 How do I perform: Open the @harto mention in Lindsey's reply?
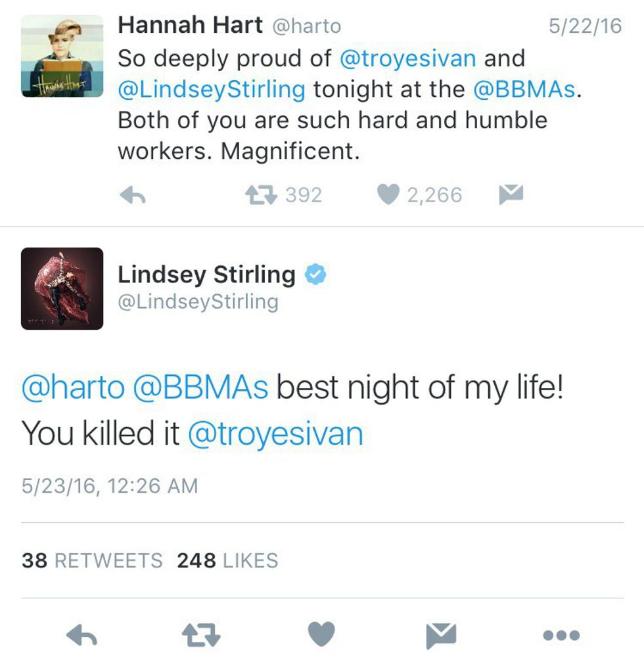(73, 388)
